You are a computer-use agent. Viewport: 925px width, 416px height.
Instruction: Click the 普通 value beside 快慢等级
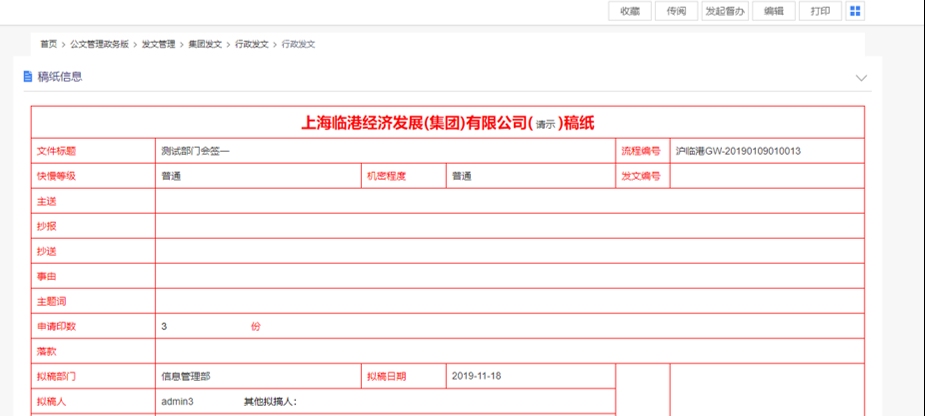coord(171,176)
